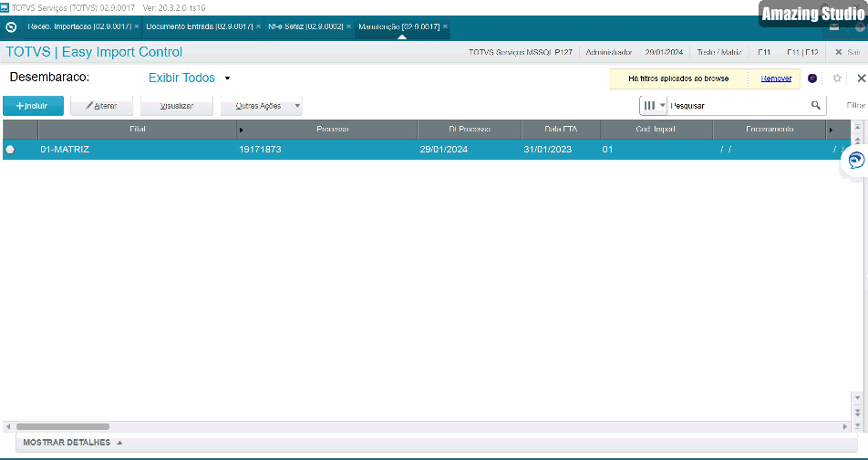This screenshot has width=868, height=460.
Task: Open the Outras Ações menu
Action: coord(262,106)
